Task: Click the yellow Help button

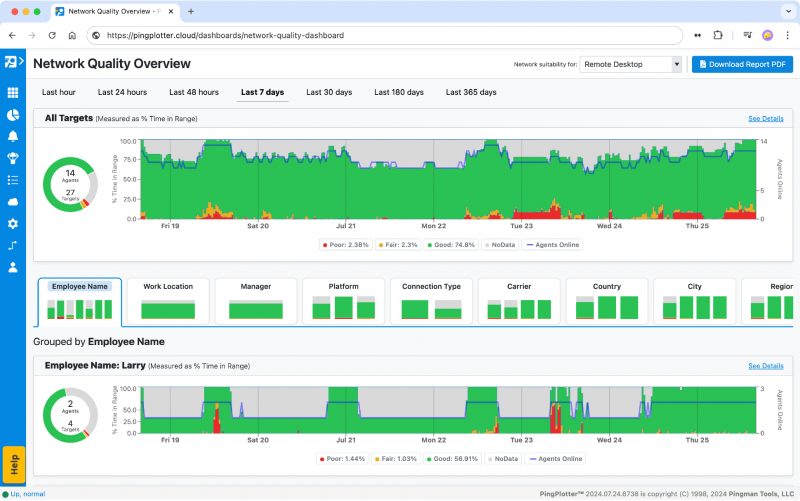Action: coord(14,465)
